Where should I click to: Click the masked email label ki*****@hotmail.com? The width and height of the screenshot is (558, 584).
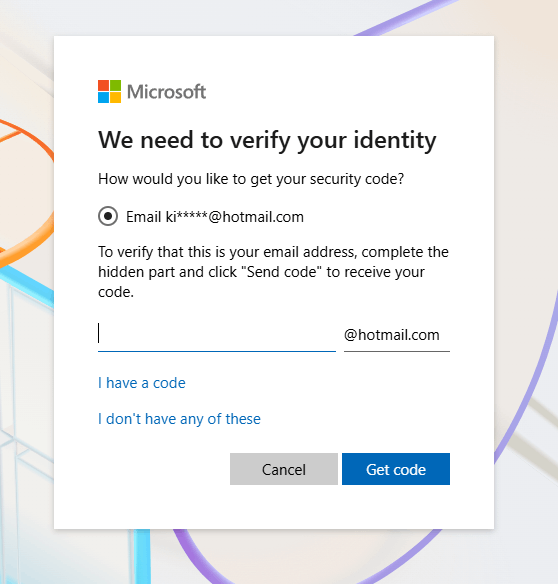[235, 217]
